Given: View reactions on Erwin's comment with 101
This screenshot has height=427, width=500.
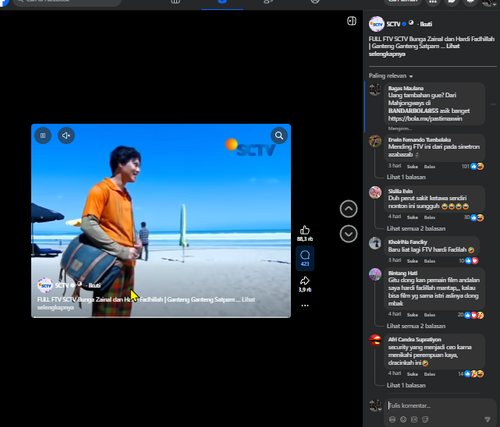Looking at the screenshot, I should (473, 166).
